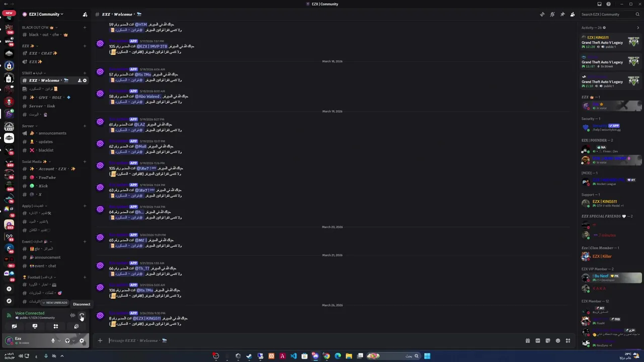The width and height of the screenshot is (644, 362).
Task: Show hidden tray icons arrow
Action: (x=62, y=356)
